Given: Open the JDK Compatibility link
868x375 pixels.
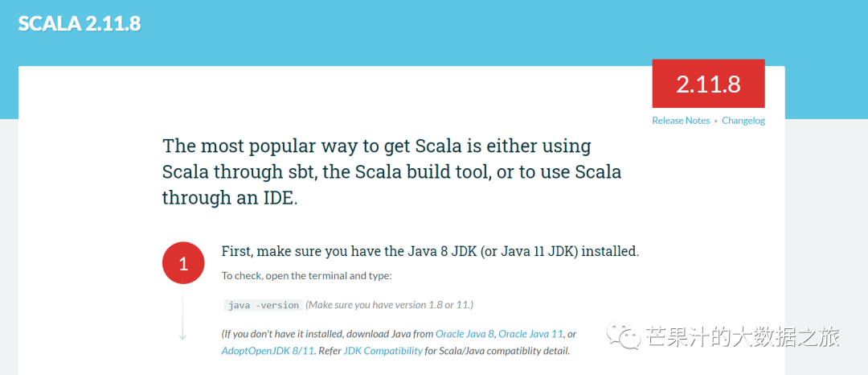Looking at the screenshot, I should 383,351.
